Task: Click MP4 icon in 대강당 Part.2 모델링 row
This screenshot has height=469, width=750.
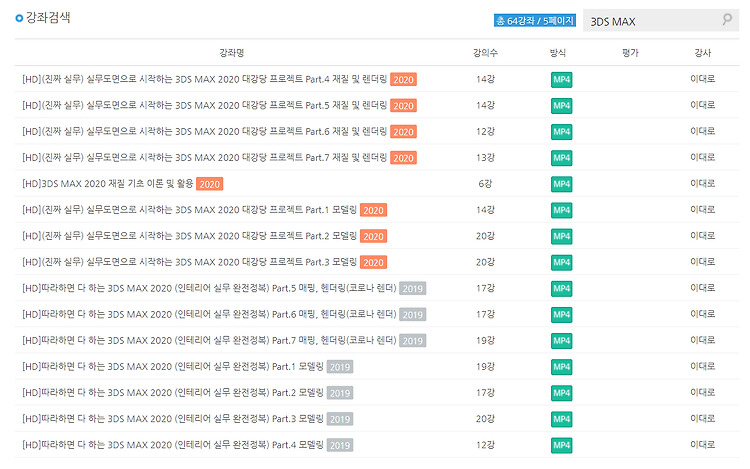Action: 562,236
